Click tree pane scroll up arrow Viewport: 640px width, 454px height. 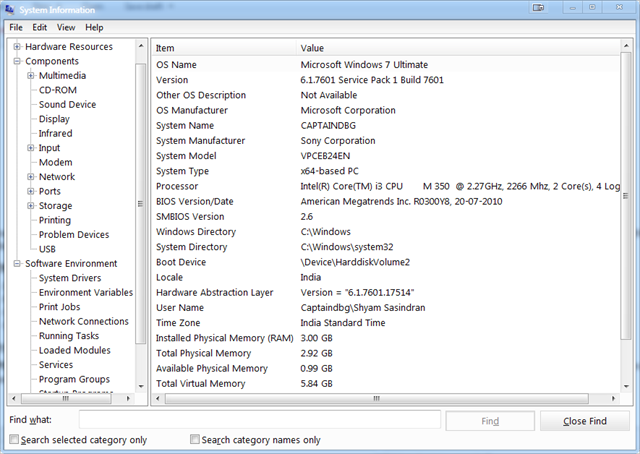[141, 46]
